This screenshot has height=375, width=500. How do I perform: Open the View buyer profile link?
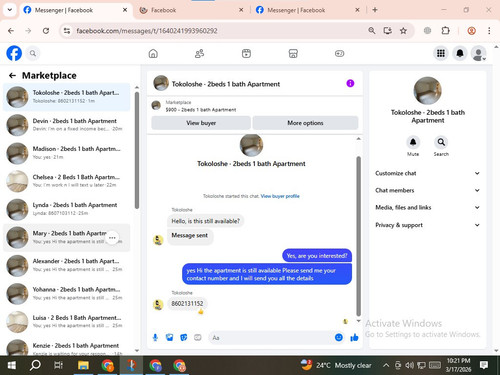[x=280, y=196]
